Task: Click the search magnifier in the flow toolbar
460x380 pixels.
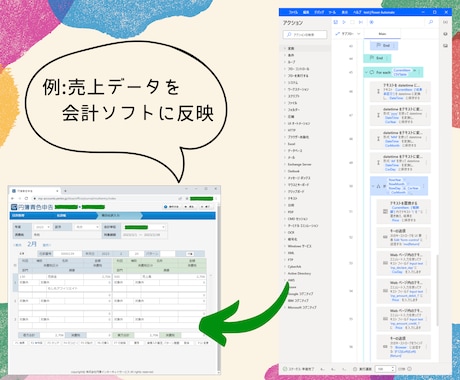Action: tap(431, 22)
